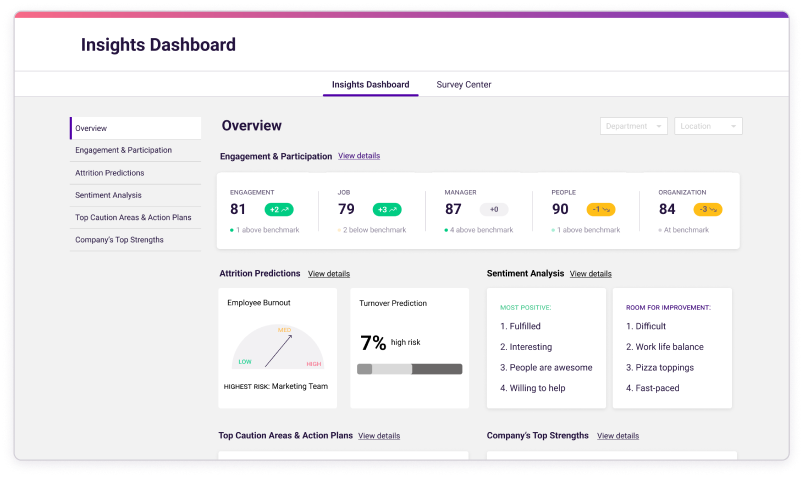Click the -1 trend badge for People
This screenshot has width=803, height=477.
pyautogui.click(x=601, y=209)
